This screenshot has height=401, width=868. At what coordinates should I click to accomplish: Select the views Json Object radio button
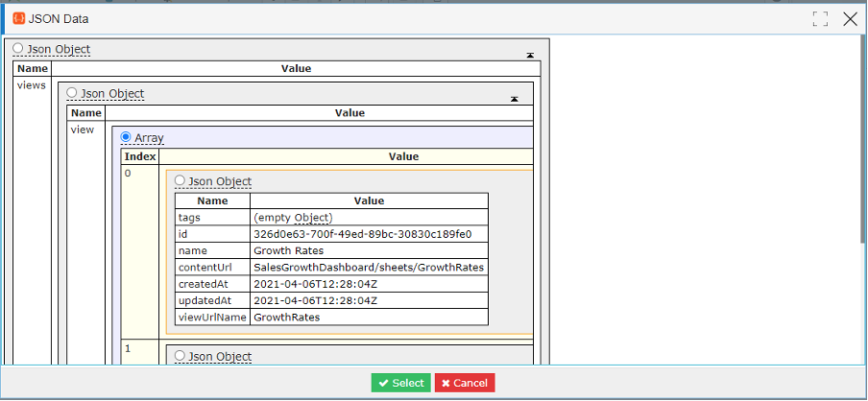pyautogui.click(x=71, y=92)
